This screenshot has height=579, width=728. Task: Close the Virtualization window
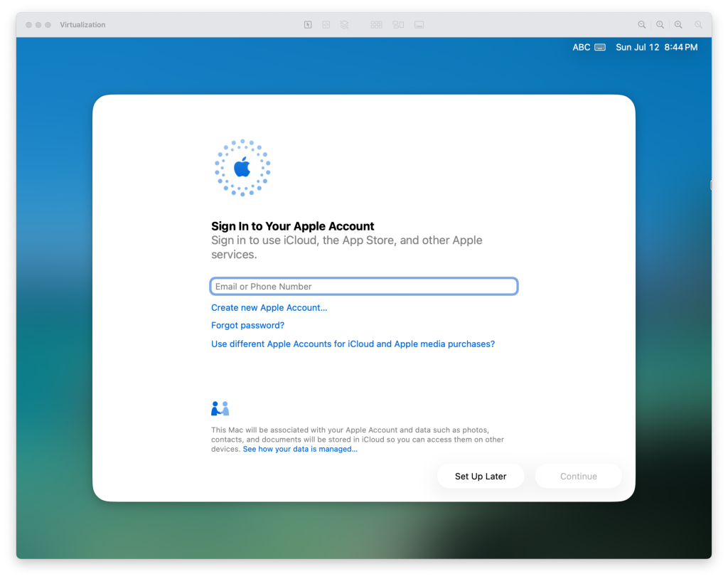tap(28, 25)
